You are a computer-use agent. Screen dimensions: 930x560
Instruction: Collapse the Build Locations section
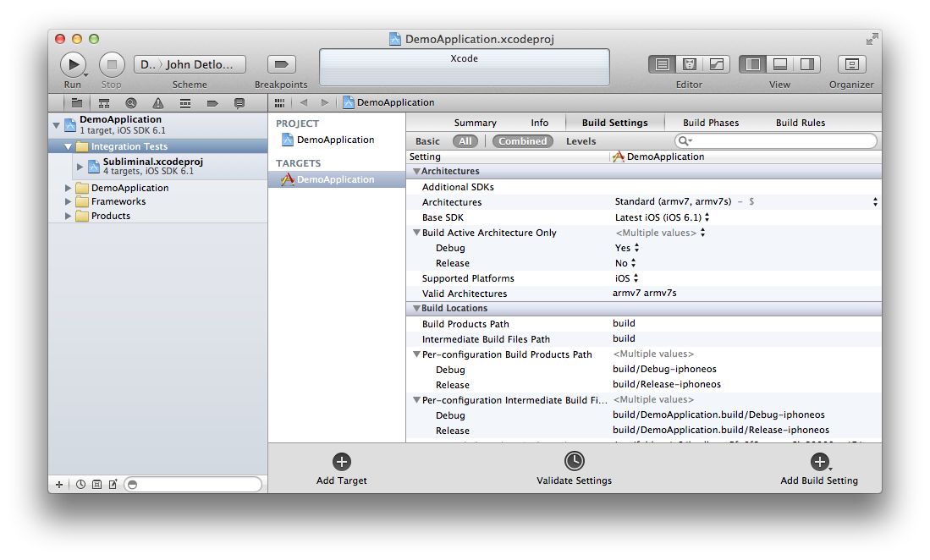pyautogui.click(x=416, y=308)
